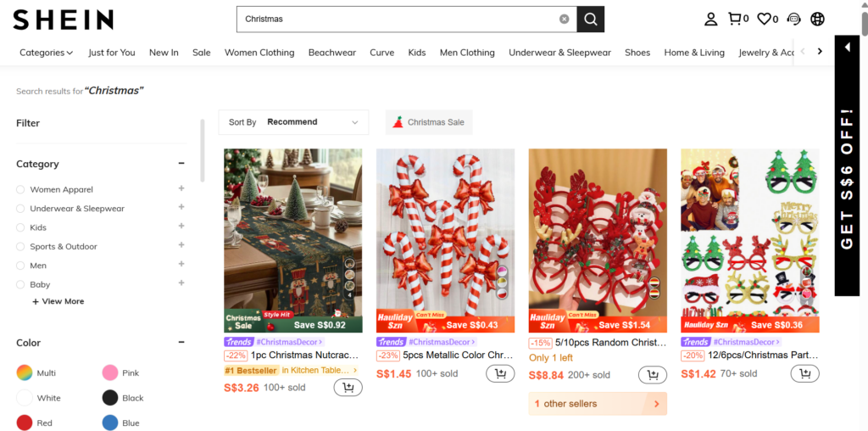Go to the Beachwear tab
Image resolution: width=868 pixels, height=431 pixels.
(x=332, y=53)
